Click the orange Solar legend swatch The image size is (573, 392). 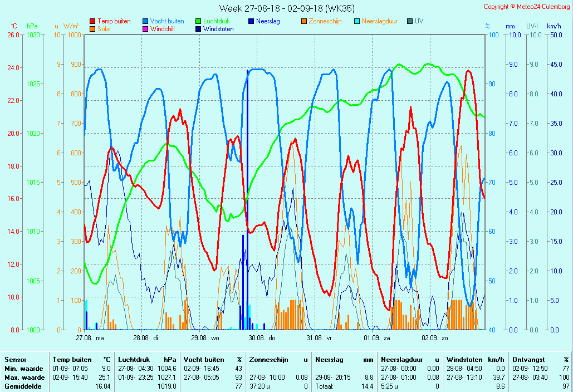point(92,29)
